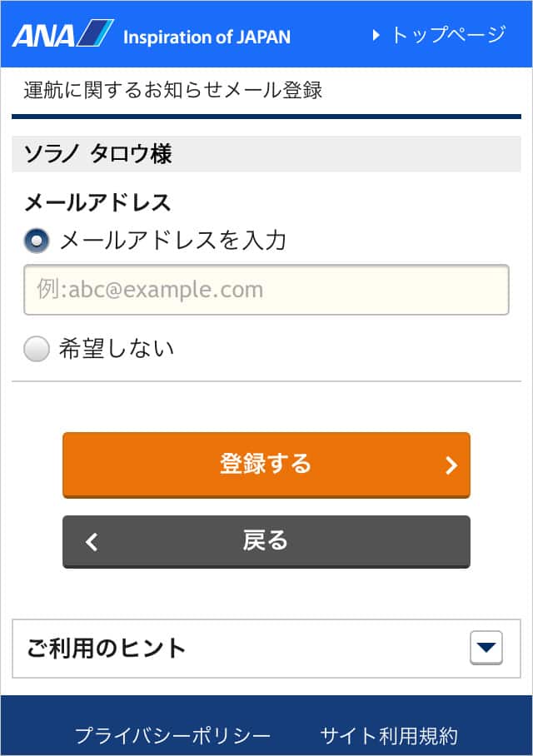This screenshot has height=756, width=533.
Task: Click the gray 戻る button
Action: coord(266,541)
